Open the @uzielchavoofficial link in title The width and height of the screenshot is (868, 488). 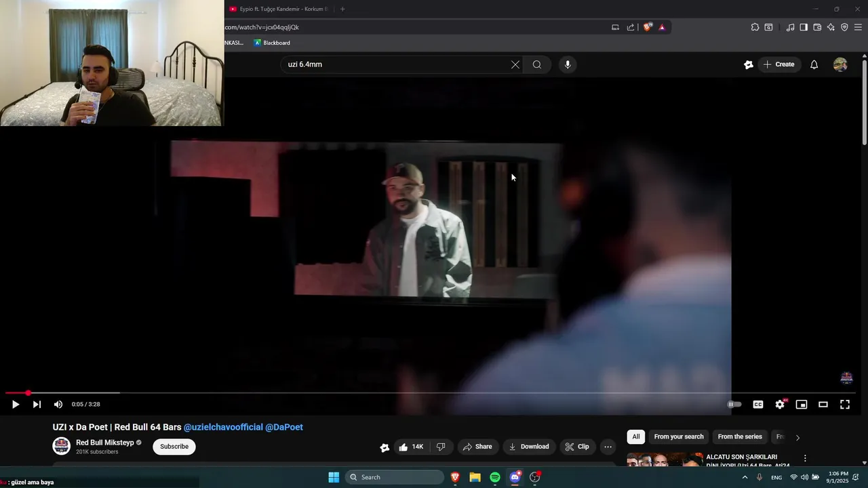coord(223,427)
